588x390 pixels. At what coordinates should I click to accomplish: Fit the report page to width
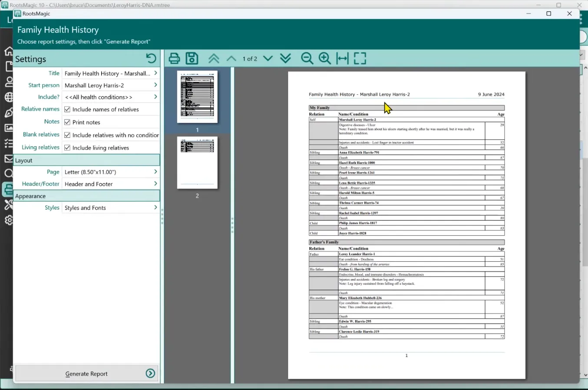(343, 59)
